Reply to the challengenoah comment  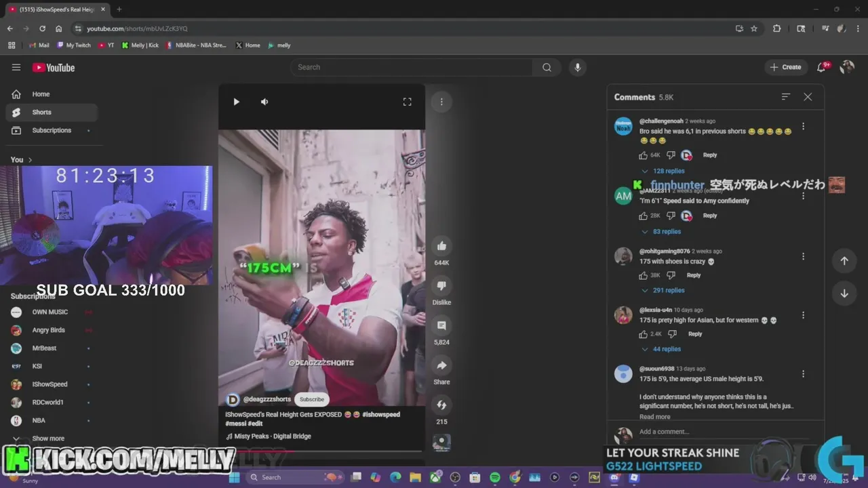pyautogui.click(x=710, y=155)
